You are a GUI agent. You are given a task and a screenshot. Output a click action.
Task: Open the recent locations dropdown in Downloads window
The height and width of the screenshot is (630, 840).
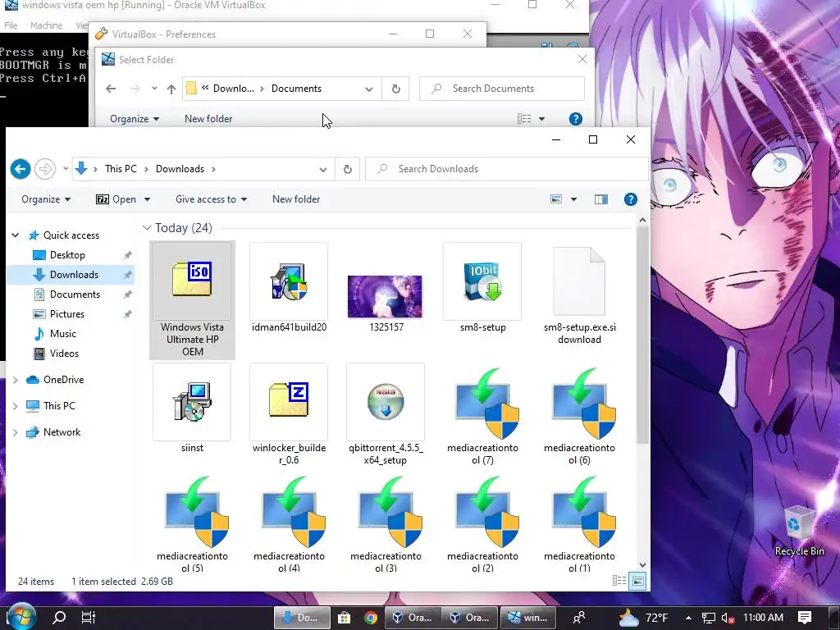tap(66, 169)
